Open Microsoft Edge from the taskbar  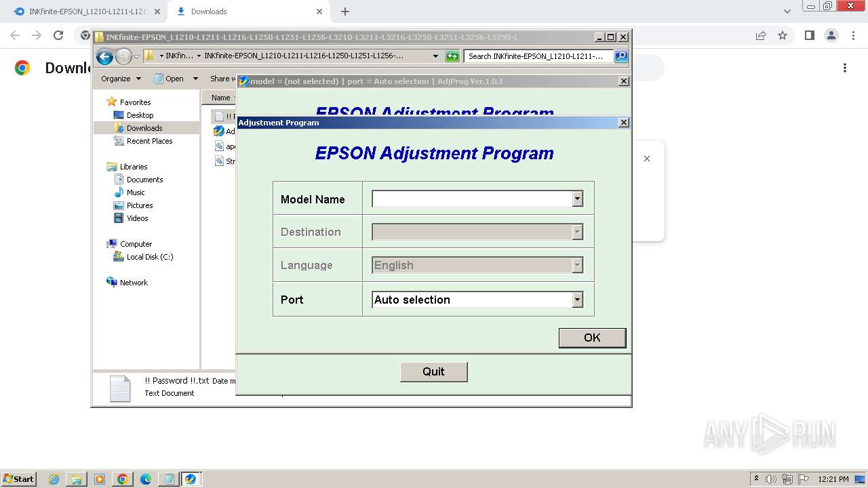click(146, 479)
